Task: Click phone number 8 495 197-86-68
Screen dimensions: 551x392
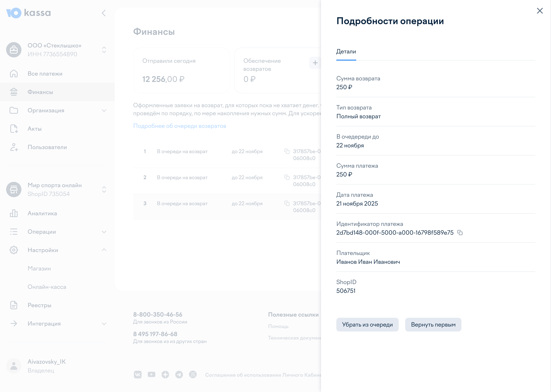Action: 155,334
